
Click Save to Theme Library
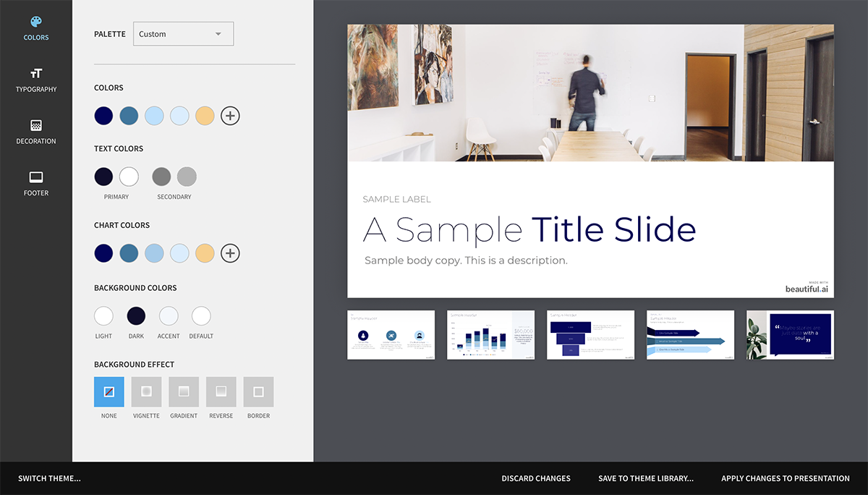click(645, 478)
